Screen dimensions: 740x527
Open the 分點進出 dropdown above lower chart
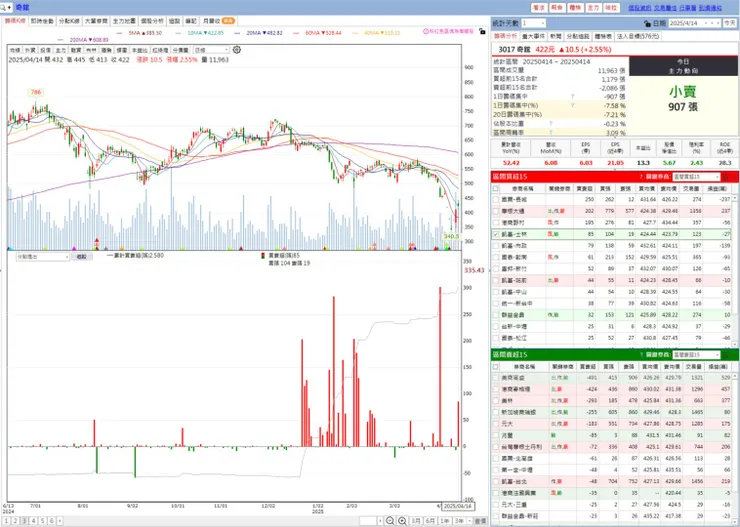[x=43, y=257]
